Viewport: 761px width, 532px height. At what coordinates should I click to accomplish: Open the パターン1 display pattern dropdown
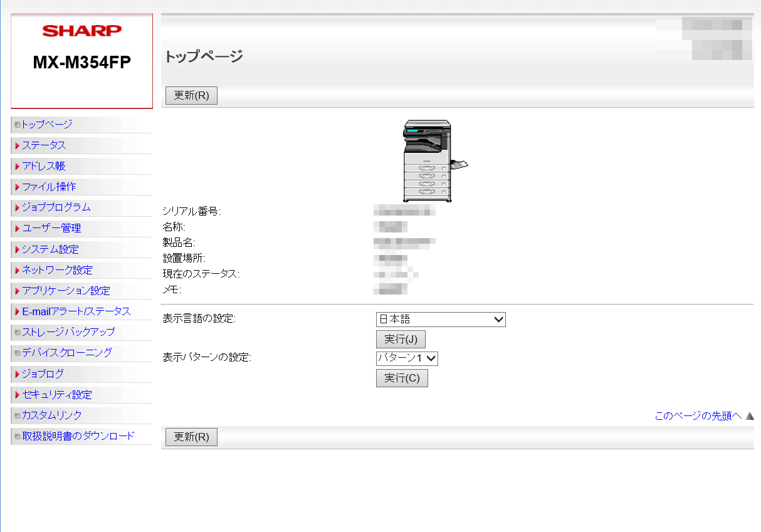pos(407,358)
